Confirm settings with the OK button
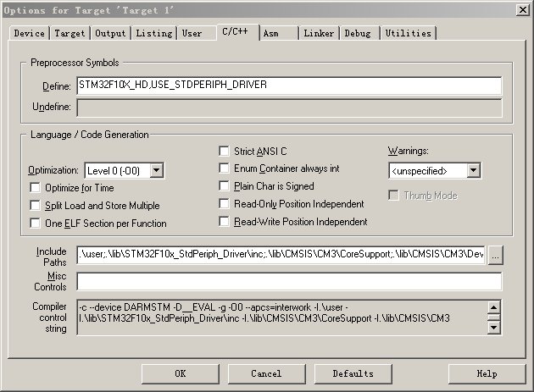 click(181, 373)
